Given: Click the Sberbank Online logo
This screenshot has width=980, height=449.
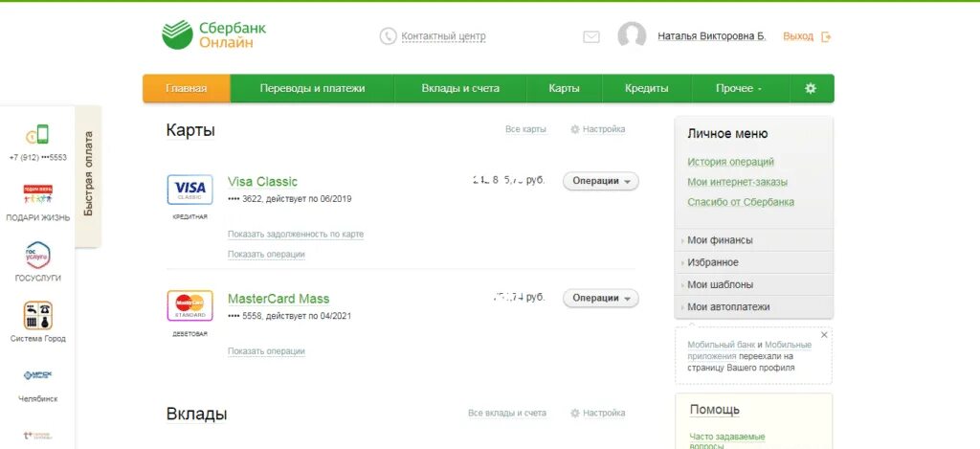Looking at the screenshot, I should pos(213,34).
